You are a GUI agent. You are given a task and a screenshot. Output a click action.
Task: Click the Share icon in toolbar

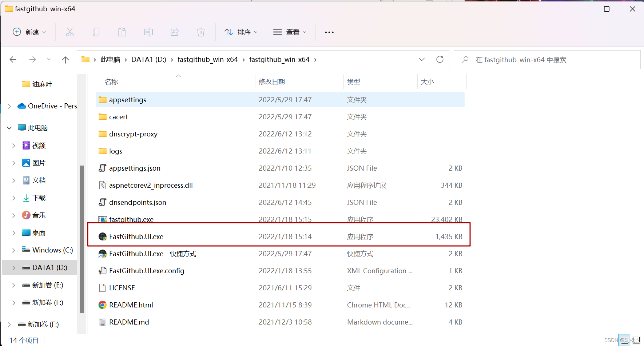pos(175,32)
